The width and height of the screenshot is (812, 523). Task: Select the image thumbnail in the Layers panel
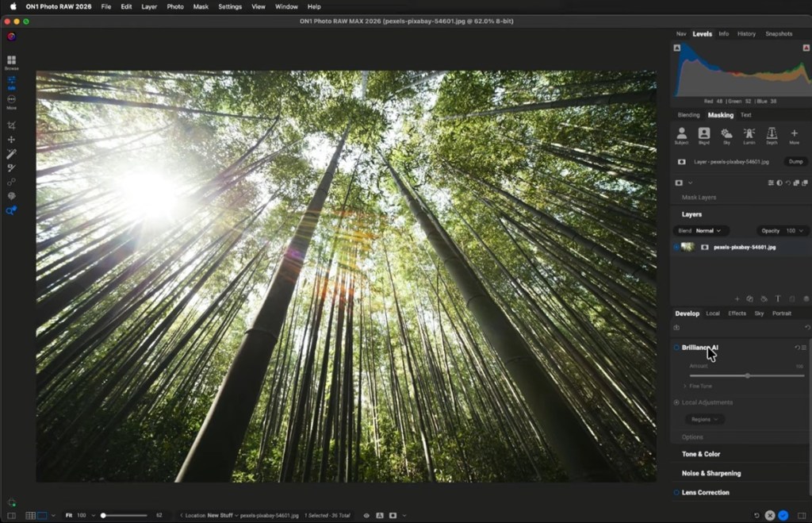pos(688,247)
